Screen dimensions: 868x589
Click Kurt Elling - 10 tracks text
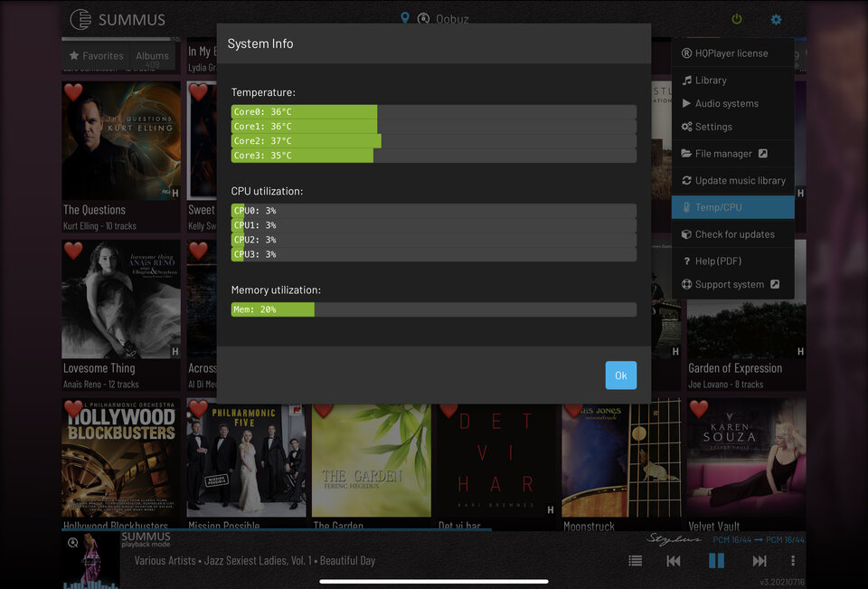(x=99, y=226)
